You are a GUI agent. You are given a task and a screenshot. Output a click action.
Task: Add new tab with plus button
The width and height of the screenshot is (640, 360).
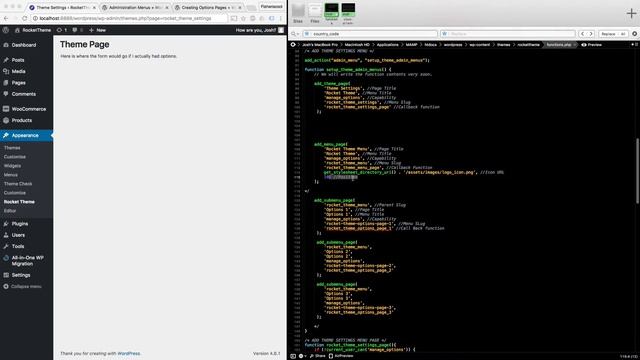pyautogui.click(x=631, y=13)
